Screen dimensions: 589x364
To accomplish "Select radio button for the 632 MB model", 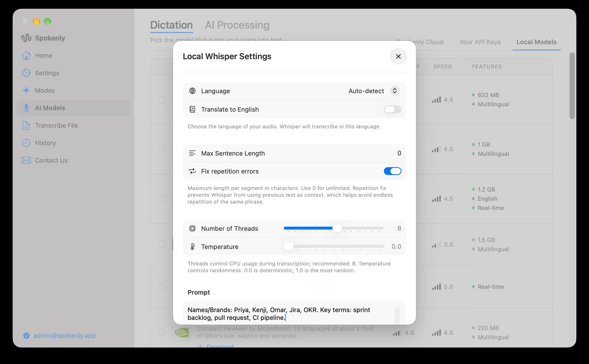I will [162, 99].
